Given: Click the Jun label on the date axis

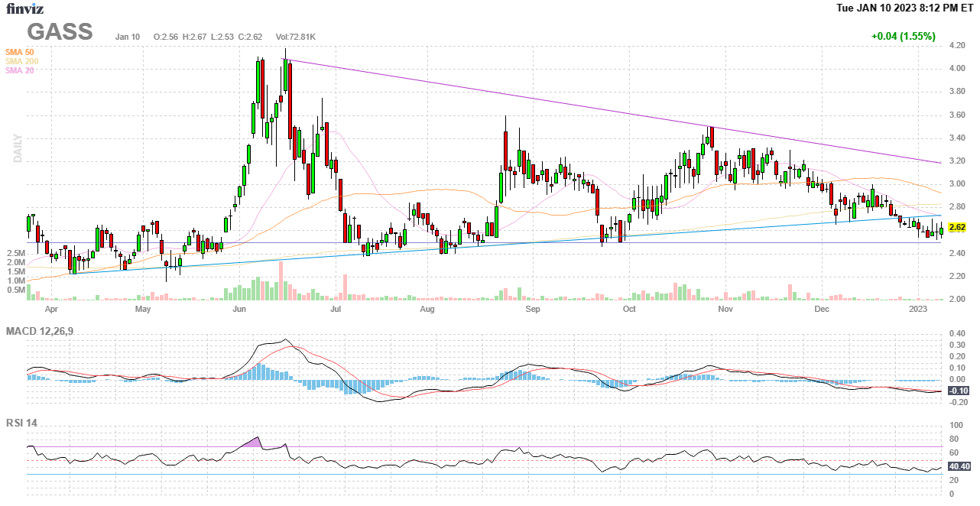Looking at the screenshot, I should (x=239, y=310).
